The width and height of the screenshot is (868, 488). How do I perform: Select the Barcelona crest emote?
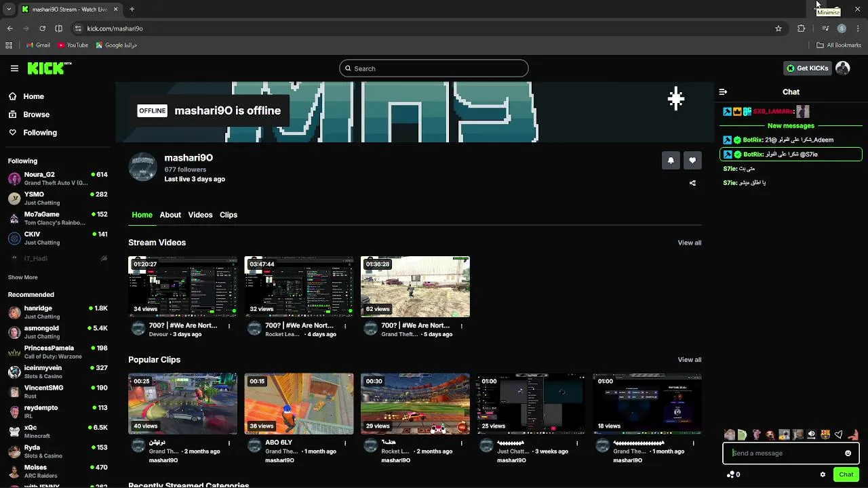[825, 434]
